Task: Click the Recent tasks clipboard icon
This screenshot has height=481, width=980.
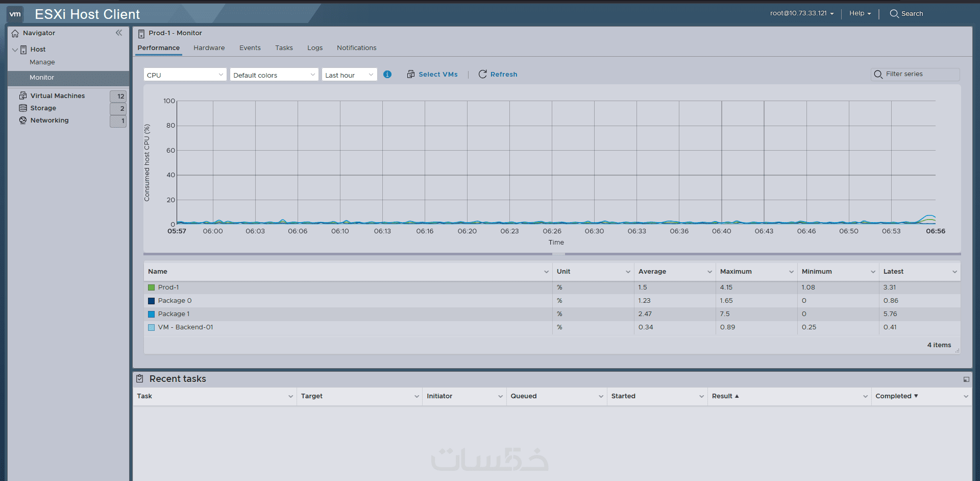Action: [140, 378]
